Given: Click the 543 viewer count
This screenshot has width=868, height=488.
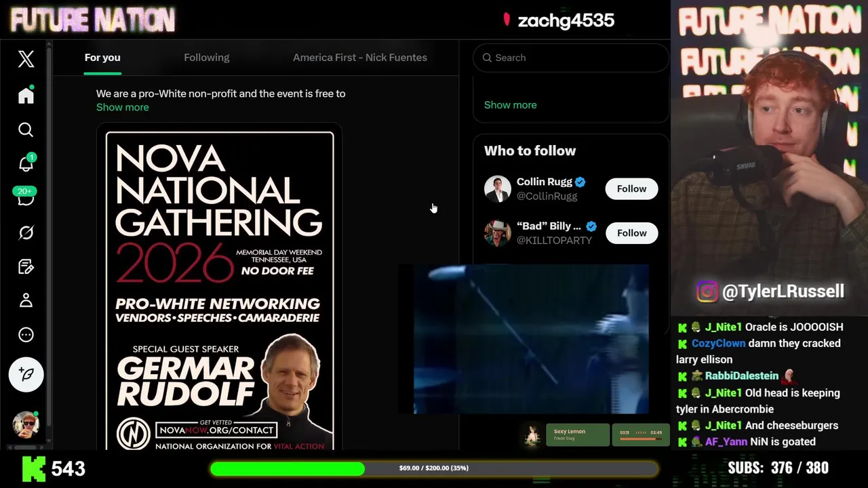Looking at the screenshot, I should pos(68,468).
